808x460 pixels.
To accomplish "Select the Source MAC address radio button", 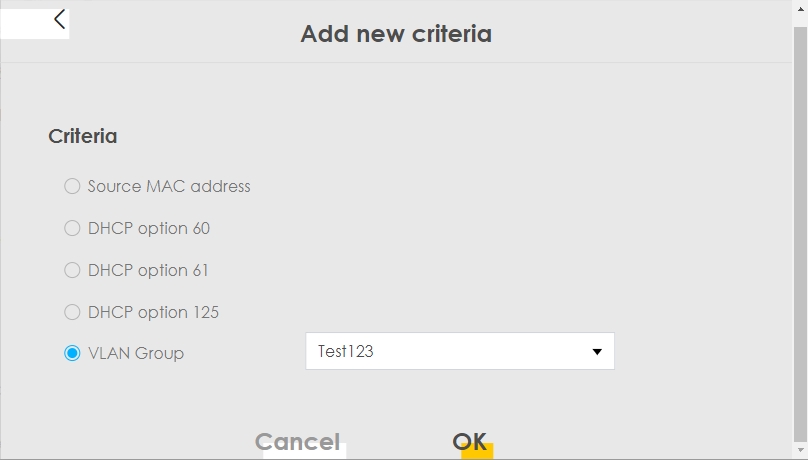I will tap(72, 186).
